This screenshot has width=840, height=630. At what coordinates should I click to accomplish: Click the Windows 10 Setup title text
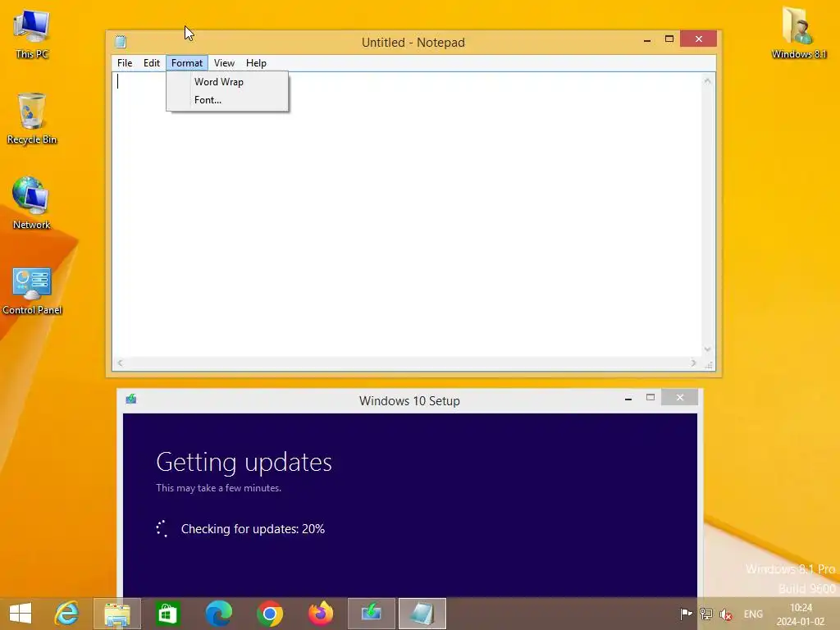(409, 400)
